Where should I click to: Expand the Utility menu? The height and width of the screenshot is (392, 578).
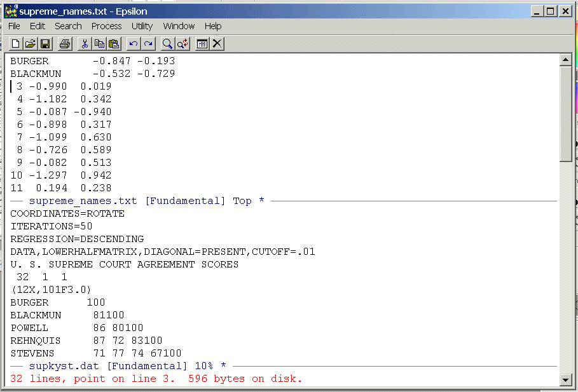click(142, 26)
